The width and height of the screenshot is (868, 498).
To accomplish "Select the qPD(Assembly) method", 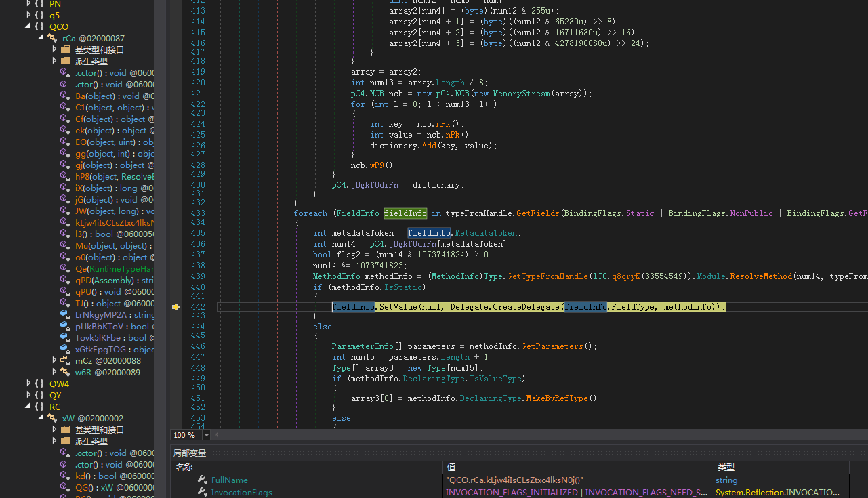I will 115,281.
